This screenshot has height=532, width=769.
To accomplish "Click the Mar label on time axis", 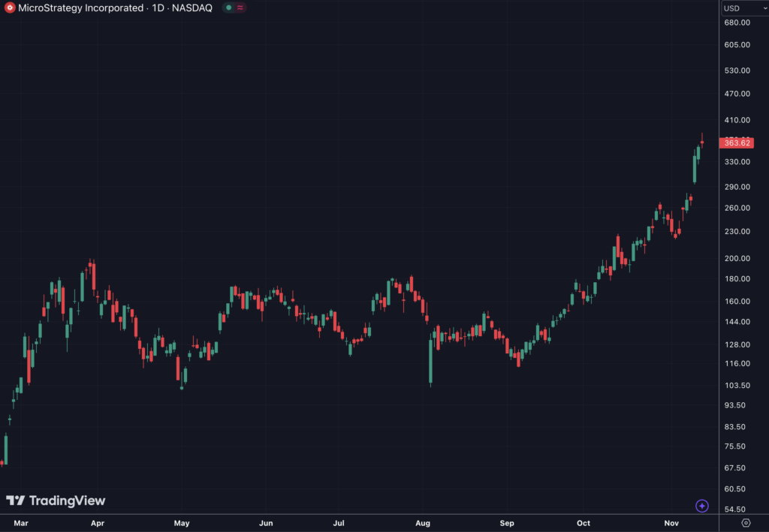I will tap(20, 523).
